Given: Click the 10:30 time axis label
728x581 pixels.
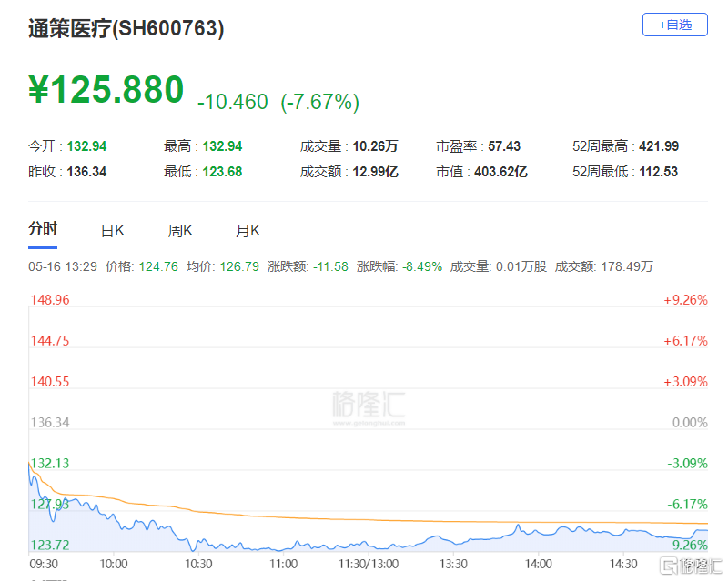Looking at the screenshot, I should coord(198,564).
